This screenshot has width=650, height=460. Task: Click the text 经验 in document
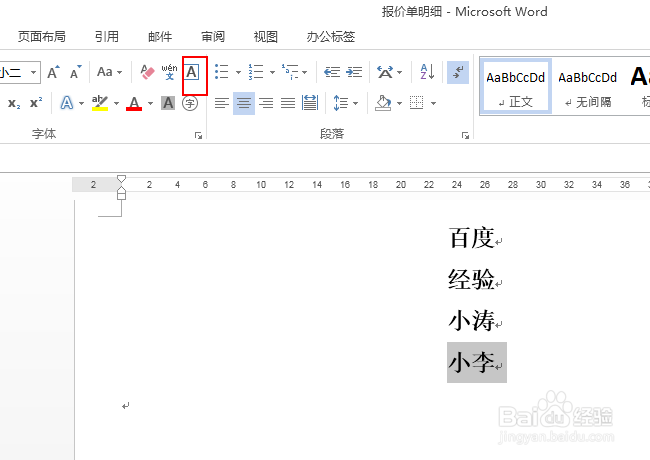pos(472,279)
